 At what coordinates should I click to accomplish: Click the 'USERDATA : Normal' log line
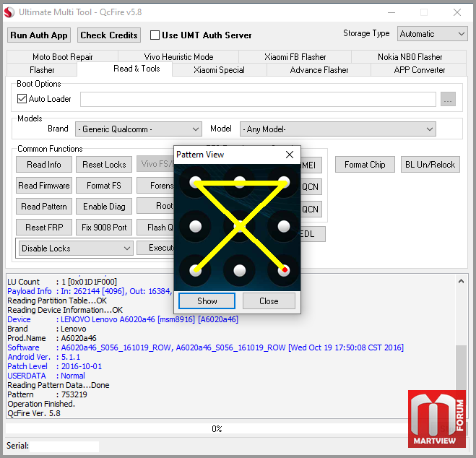[46, 376]
